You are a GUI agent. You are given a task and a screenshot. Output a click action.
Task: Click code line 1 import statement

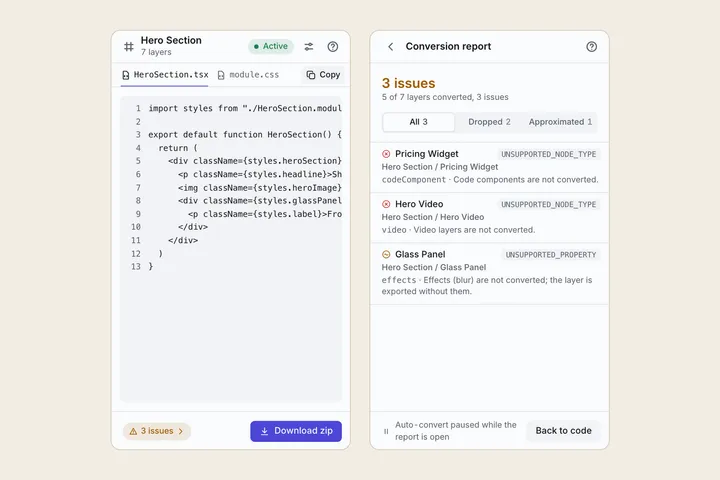[x=245, y=108]
